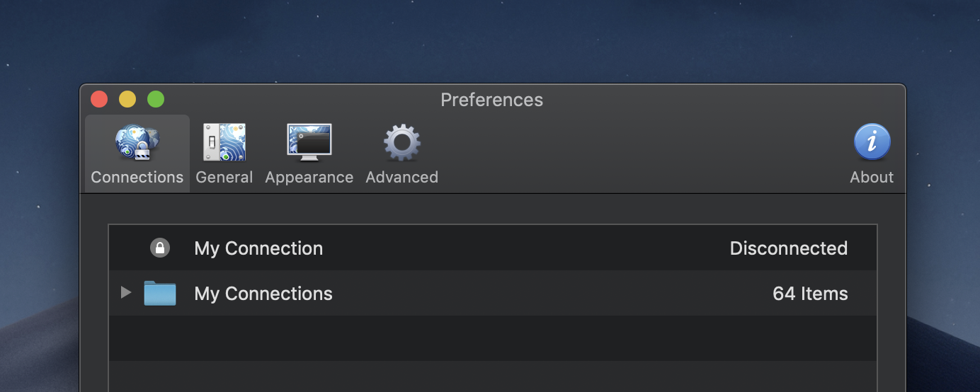This screenshot has width=980, height=392.
Task: Select the My Connections folder name
Action: pos(263,294)
